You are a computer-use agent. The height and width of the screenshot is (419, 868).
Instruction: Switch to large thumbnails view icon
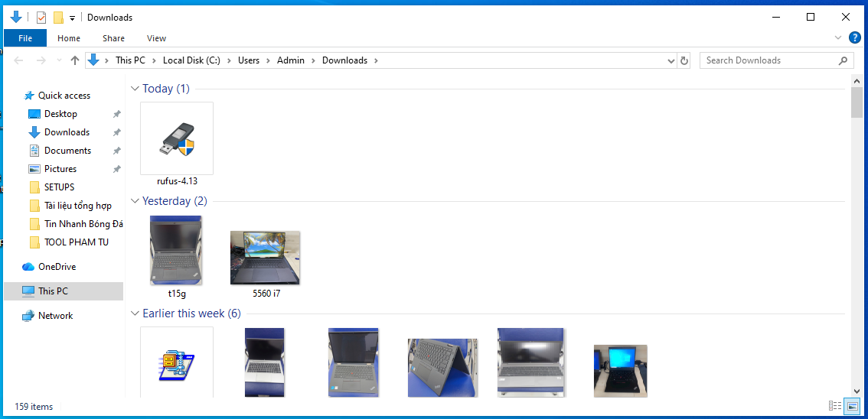tap(851, 406)
